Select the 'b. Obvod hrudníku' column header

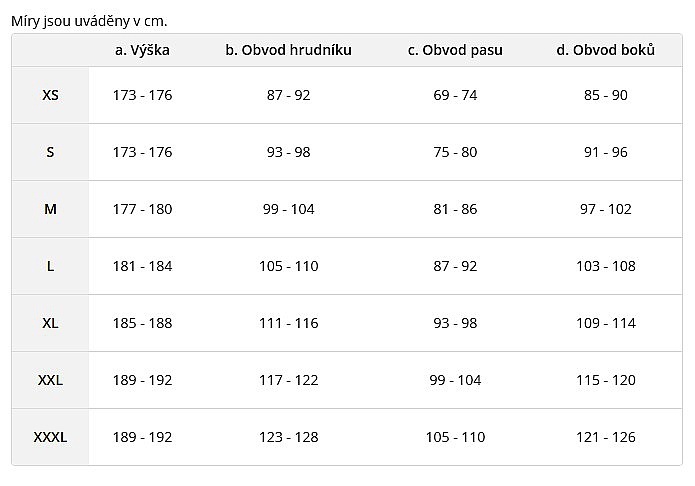click(289, 50)
